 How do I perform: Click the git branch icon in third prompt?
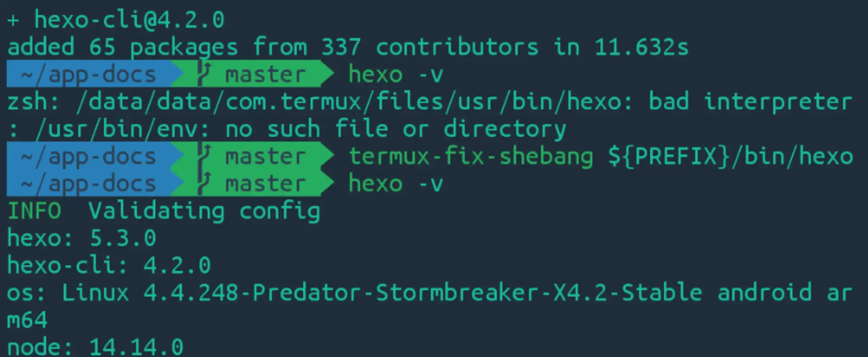(x=204, y=183)
